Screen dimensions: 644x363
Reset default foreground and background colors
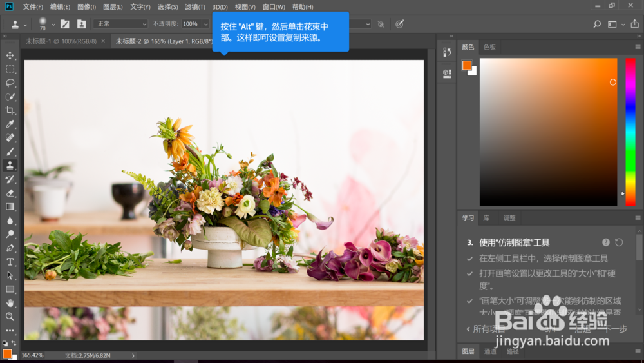coord(5,343)
